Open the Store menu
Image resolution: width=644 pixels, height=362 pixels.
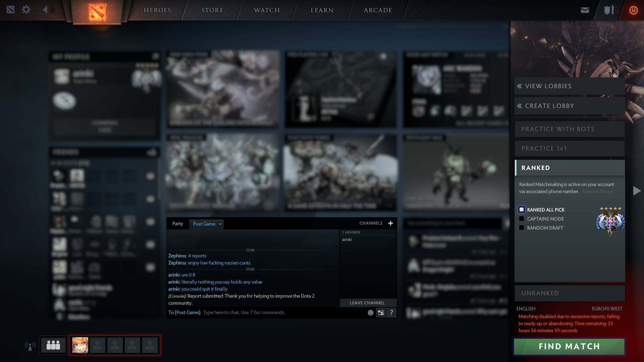(x=212, y=10)
